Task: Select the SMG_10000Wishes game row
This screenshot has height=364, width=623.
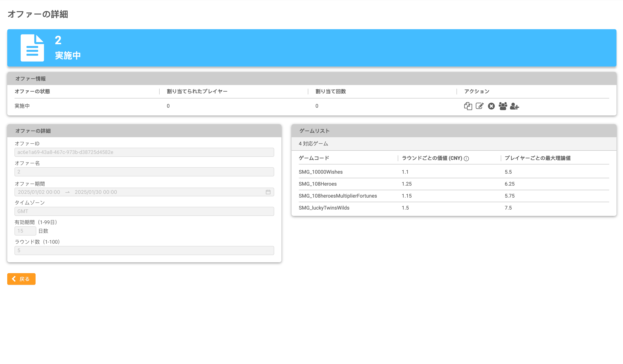Action: pos(320,172)
